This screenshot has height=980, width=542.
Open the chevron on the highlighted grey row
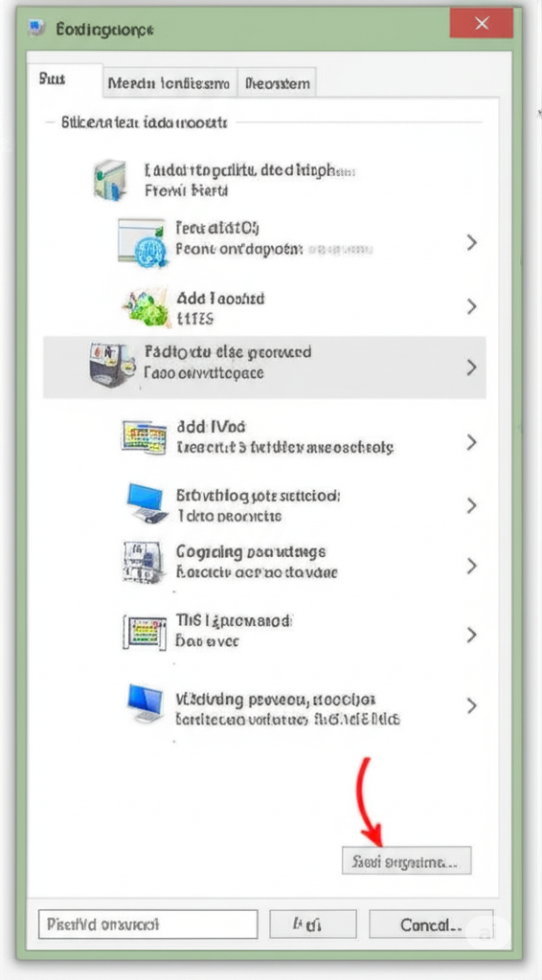(472, 368)
